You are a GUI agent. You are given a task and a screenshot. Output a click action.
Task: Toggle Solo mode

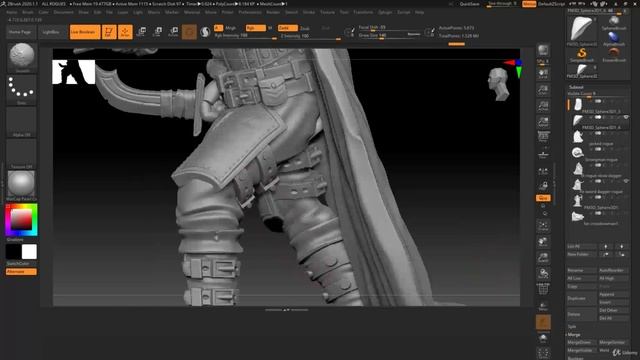click(543, 338)
